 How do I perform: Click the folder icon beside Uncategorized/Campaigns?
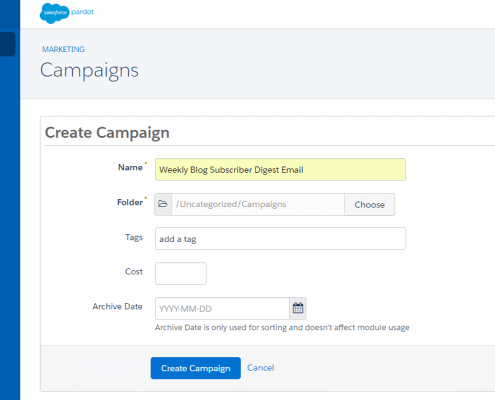tap(163, 204)
